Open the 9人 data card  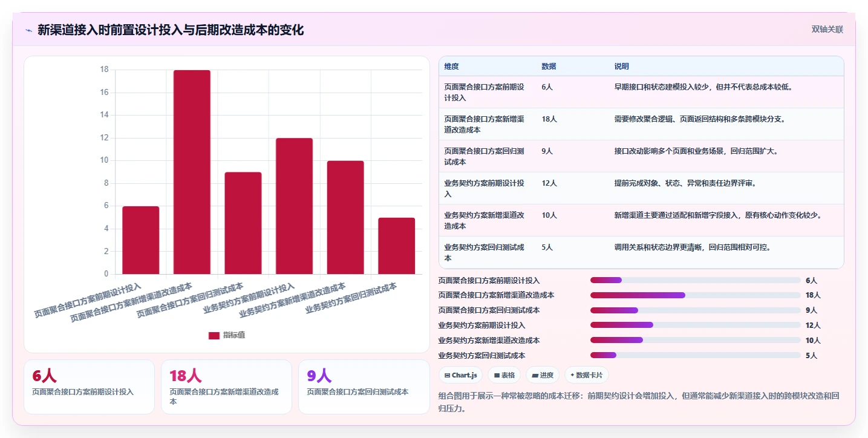pyautogui.click(x=364, y=387)
